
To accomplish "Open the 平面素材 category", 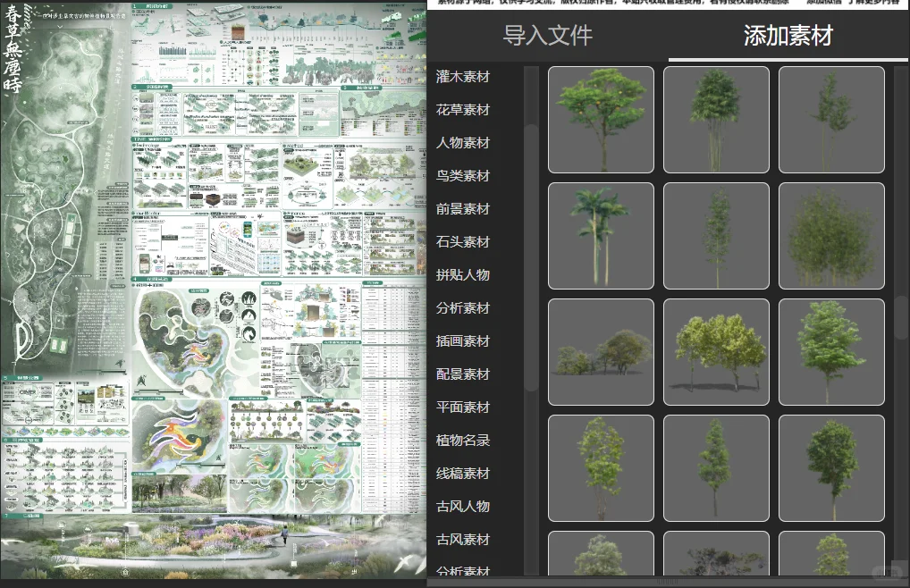I will click(x=461, y=407).
